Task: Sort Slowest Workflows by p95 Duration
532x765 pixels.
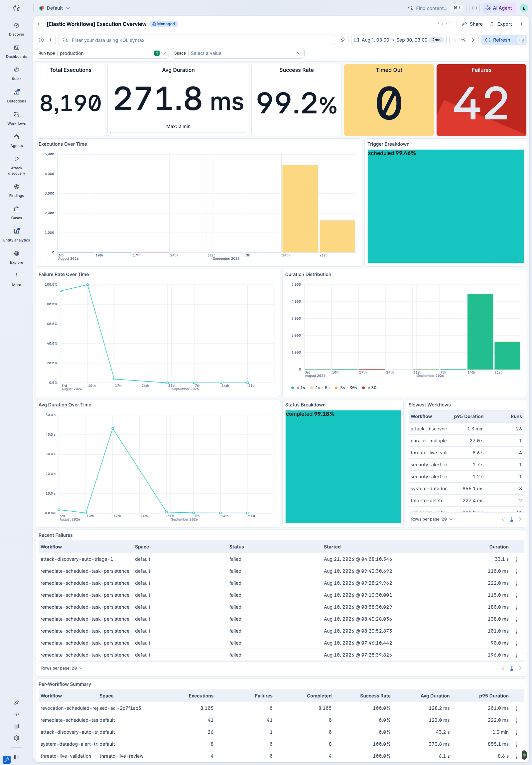Action: pos(468,416)
